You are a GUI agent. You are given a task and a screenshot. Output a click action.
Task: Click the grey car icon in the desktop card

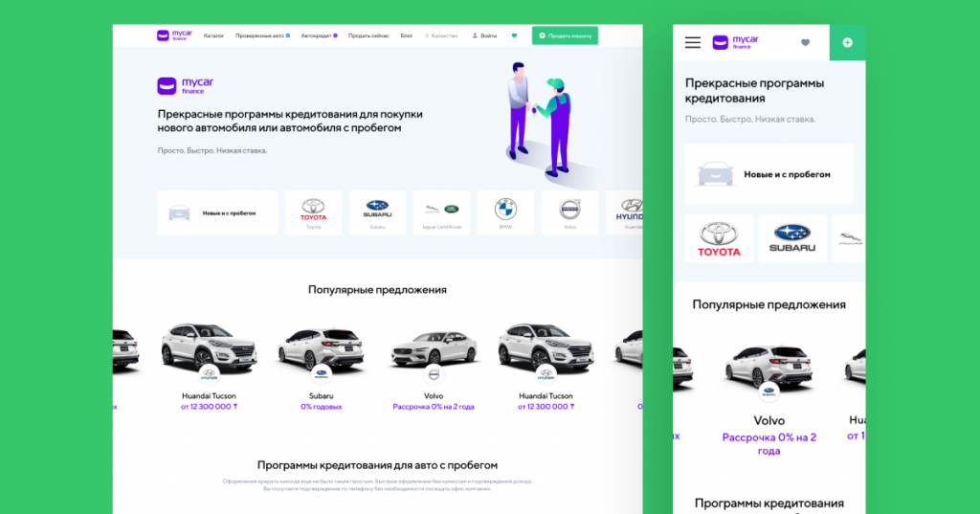(x=179, y=212)
